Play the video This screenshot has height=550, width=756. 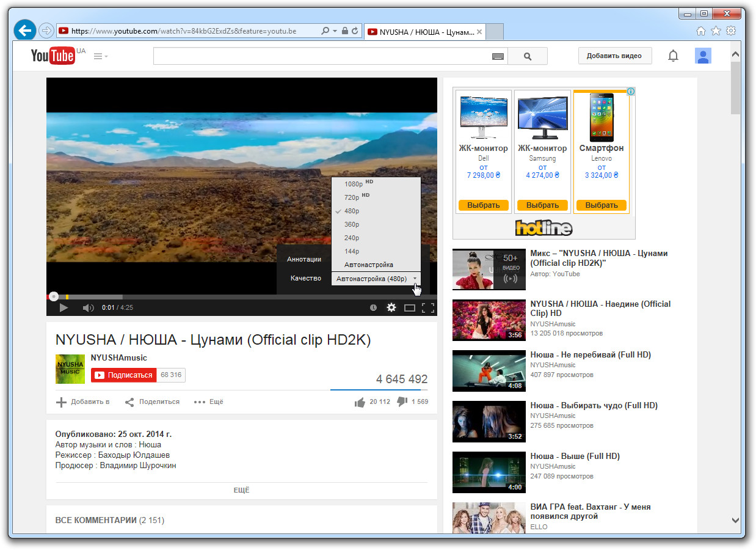(63, 307)
